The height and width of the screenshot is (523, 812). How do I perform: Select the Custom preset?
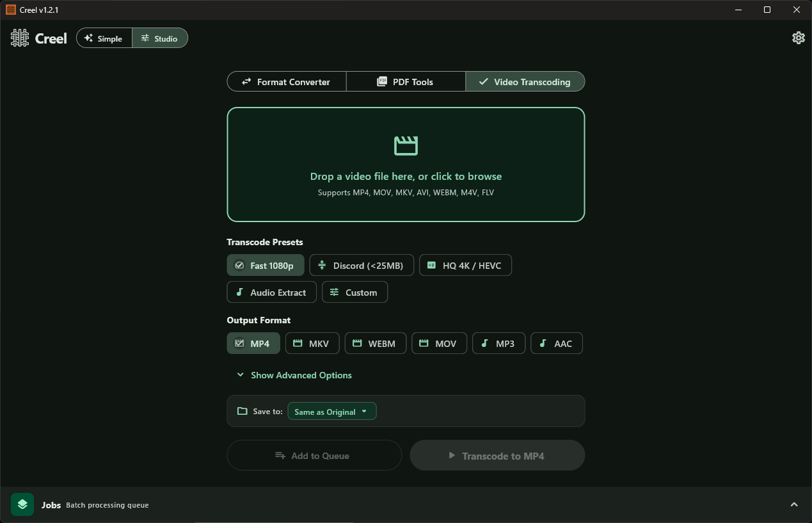354,292
